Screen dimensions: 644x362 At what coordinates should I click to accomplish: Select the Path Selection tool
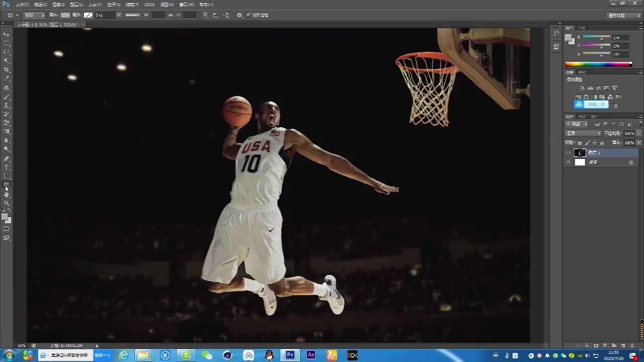coord(7,176)
